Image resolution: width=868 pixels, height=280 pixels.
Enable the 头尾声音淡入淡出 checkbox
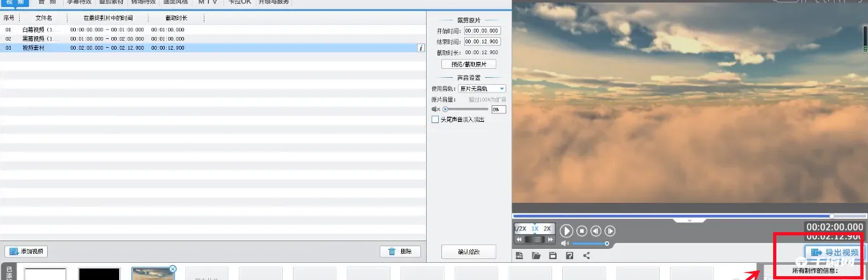(x=436, y=119)
